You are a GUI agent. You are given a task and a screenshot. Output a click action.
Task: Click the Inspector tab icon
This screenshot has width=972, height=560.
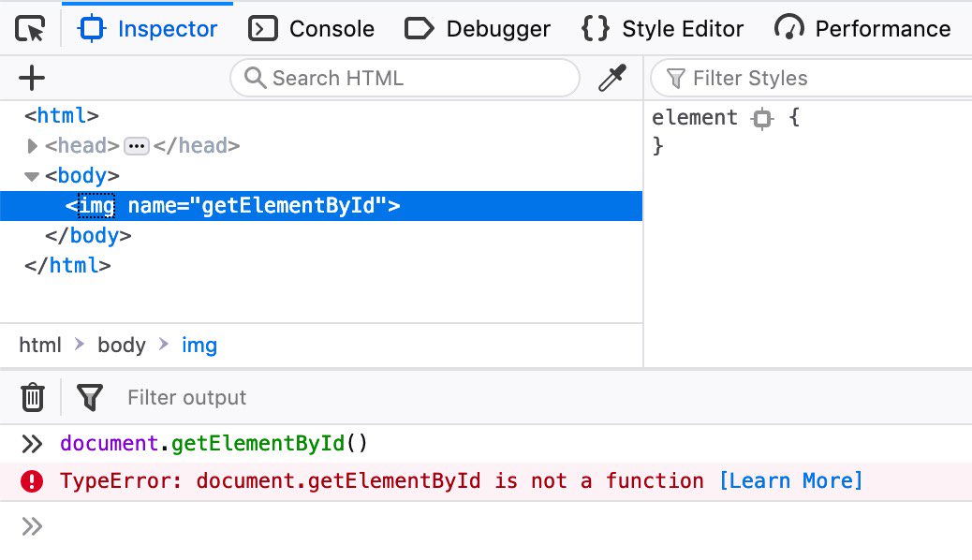[x=91, y=28]
